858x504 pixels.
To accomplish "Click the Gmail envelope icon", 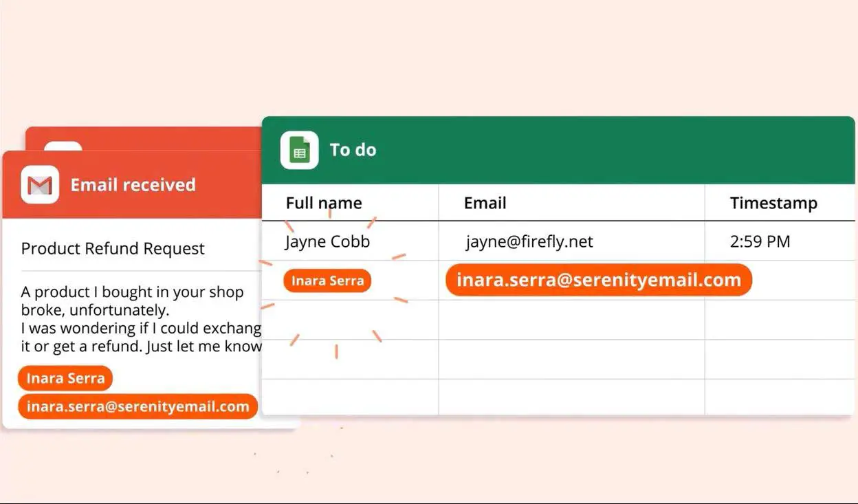I will [x=40, y=185].
